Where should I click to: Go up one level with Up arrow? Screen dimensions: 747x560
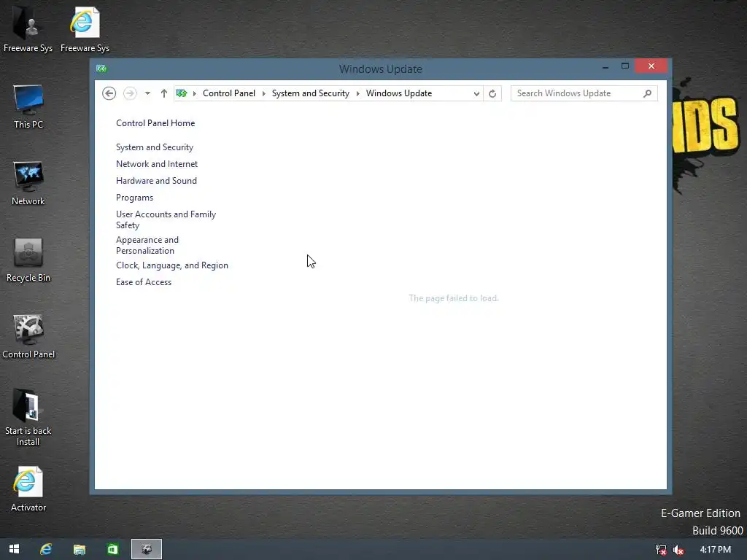(x=164, y=93)
